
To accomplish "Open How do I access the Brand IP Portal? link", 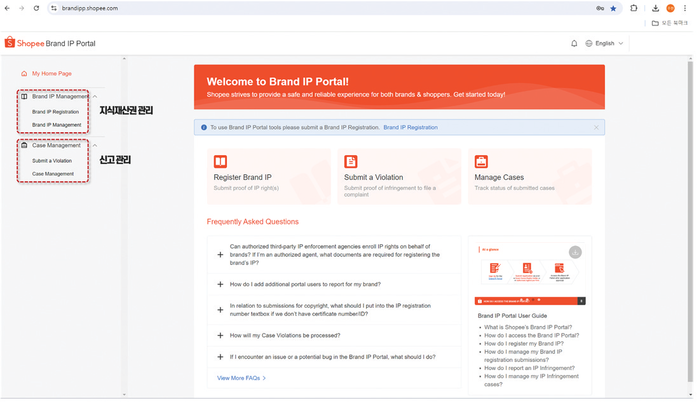I will 531,335.
